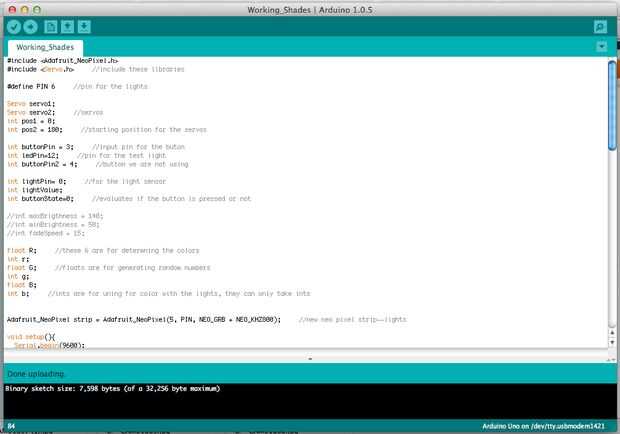Create a new sketch with New icon
The width and height of the screenshot is (620, 434).
[x=51, y=27]
